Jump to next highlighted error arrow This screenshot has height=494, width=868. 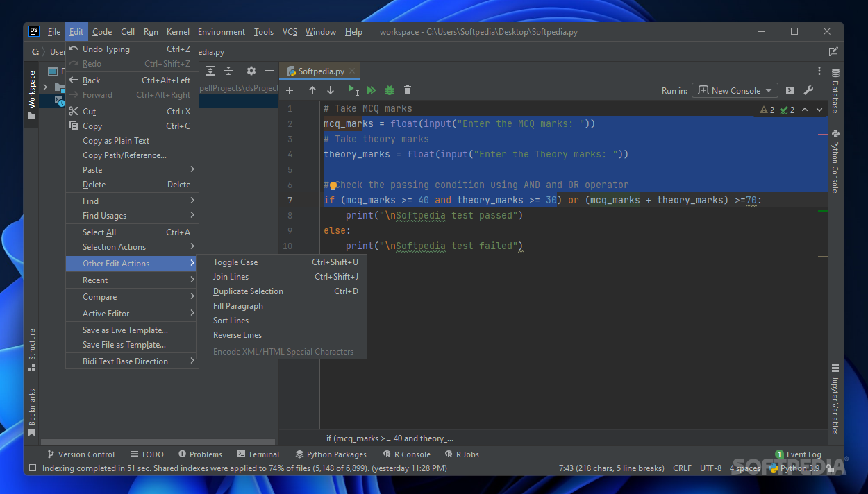click(x=819, y=110)
